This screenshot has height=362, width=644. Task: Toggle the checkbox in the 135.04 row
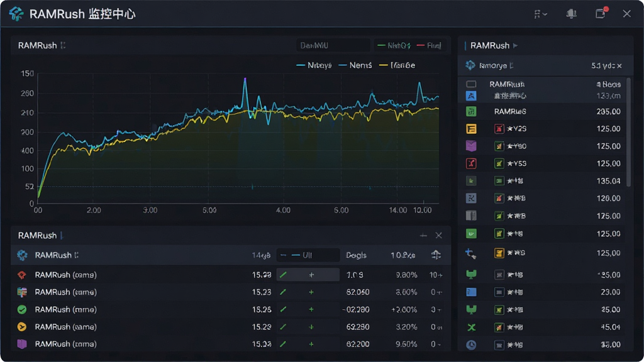tap(499, 180)
